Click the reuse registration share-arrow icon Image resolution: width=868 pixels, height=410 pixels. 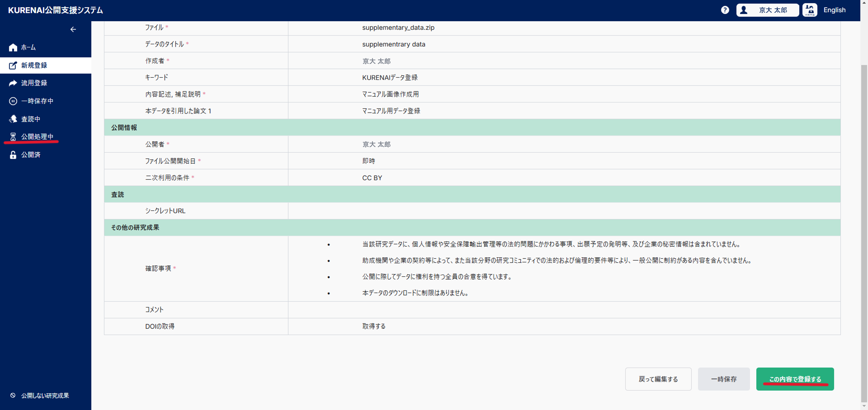[x=13, y=83]
